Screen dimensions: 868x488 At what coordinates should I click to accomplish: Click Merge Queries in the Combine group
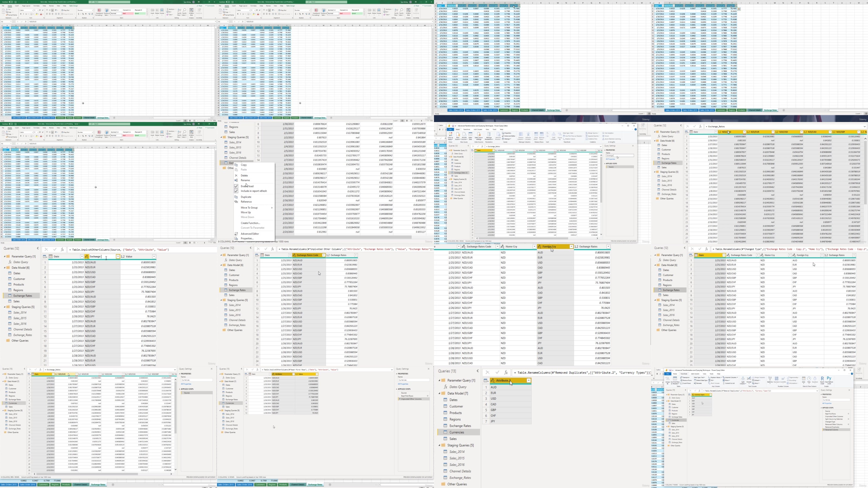coord(592,133)
